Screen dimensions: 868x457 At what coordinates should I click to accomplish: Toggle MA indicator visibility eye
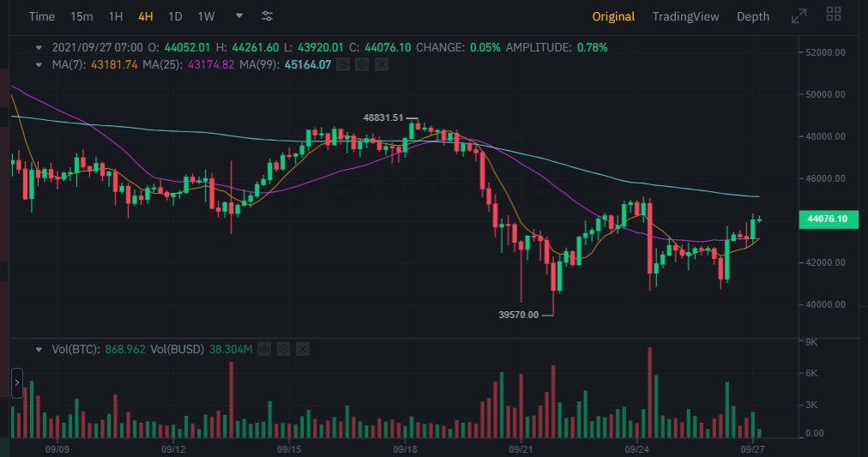point(343,64)
